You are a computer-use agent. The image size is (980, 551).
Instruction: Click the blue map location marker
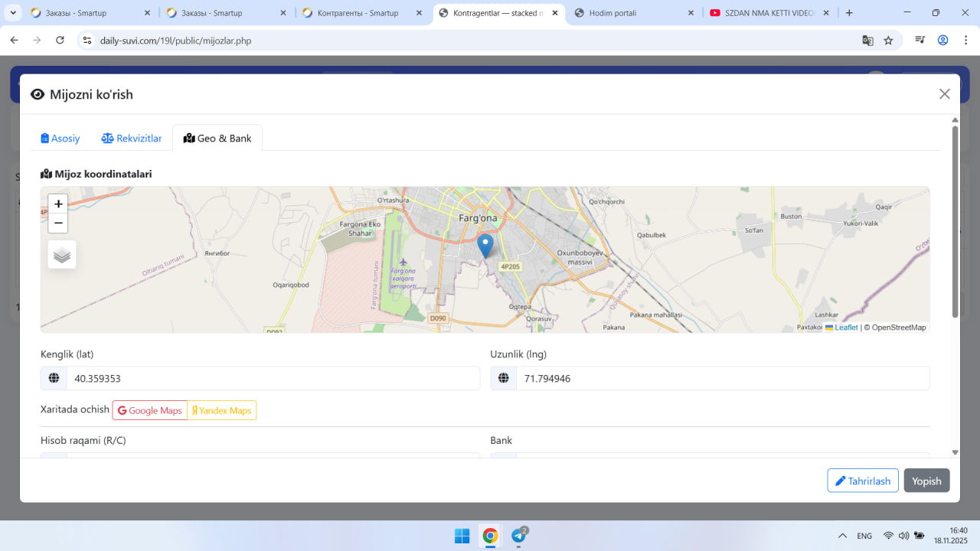485,246
